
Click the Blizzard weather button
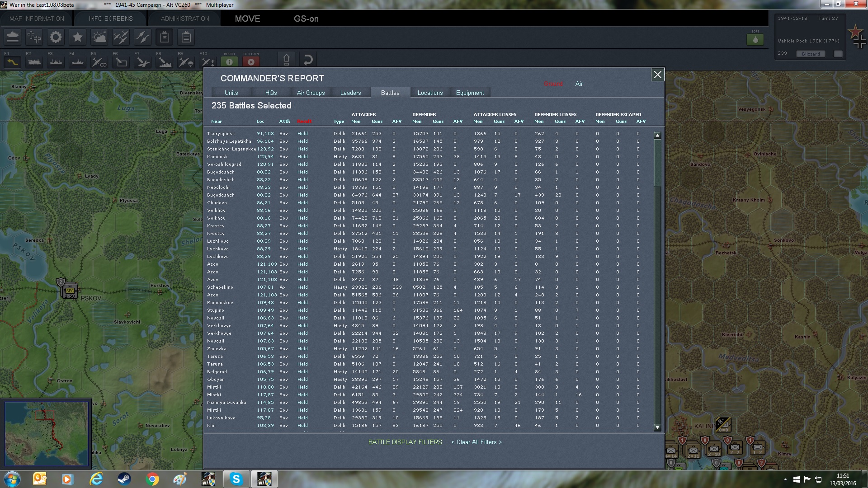[811, 54]
